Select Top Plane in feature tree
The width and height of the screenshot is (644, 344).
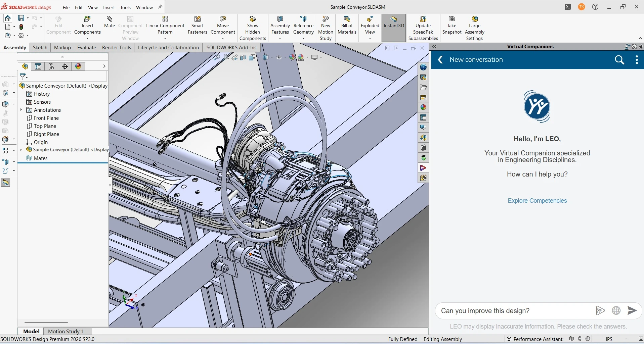coord(45,126)
